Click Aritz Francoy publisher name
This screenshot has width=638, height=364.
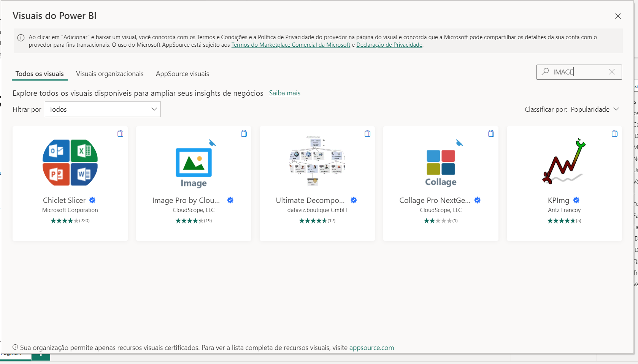tap(564, 210)
